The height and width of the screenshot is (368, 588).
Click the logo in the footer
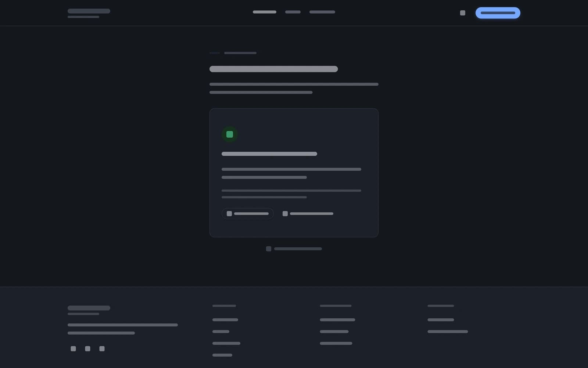point(89,310)
